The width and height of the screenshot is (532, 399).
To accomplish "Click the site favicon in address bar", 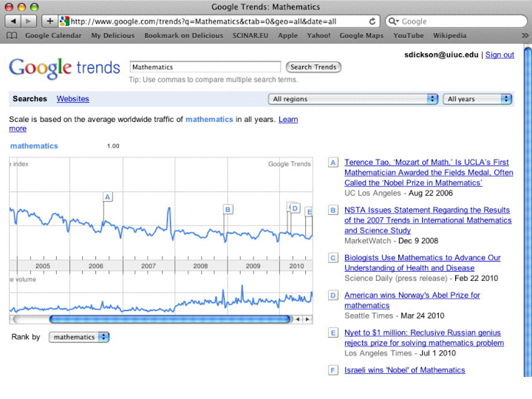I will 64,21.
